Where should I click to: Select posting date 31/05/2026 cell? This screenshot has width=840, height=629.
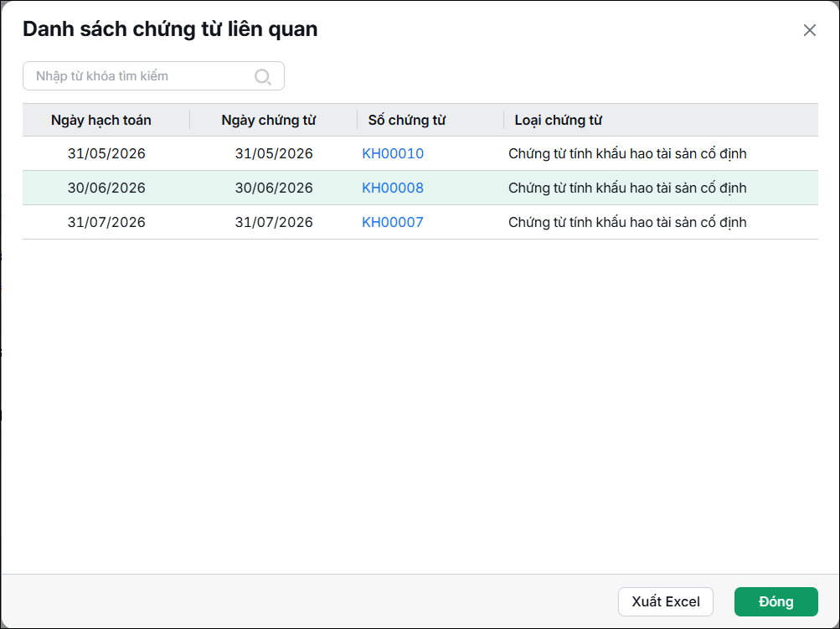click(x=106, y=154)
